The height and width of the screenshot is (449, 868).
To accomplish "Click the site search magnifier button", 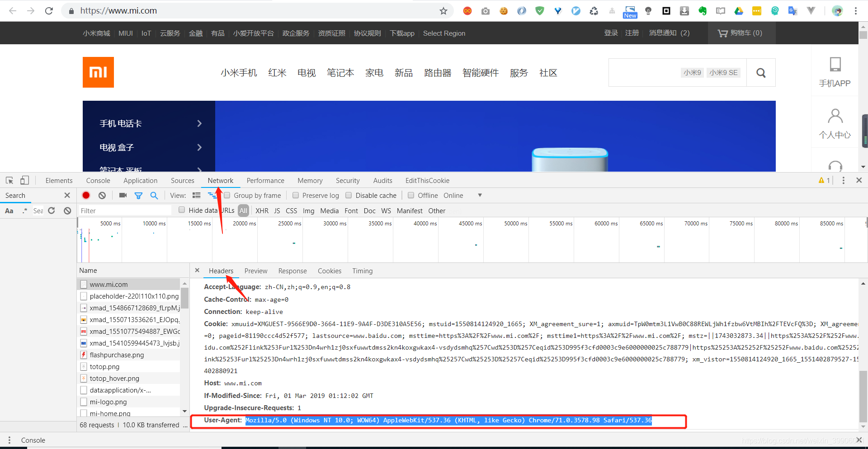I will [761, 73].
